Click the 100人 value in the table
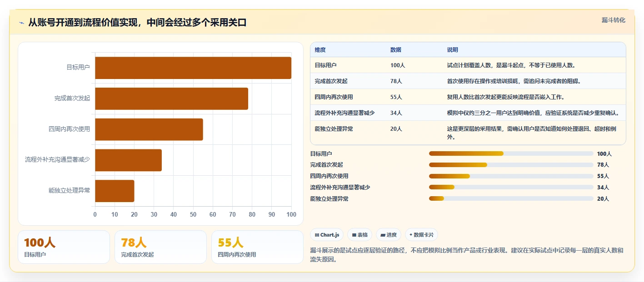This screenshot has width=644, height=282. (x=398, y=65)
